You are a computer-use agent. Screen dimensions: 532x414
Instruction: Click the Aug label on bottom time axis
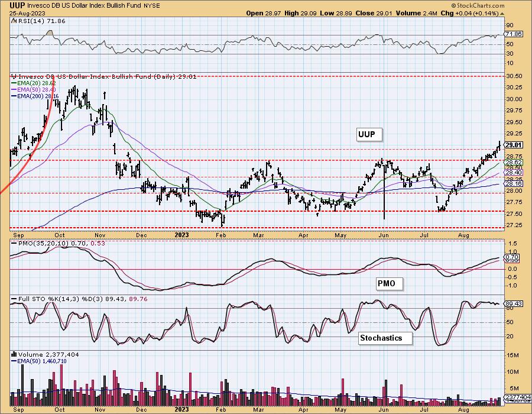pyautogui.click(x=463, y=410)
